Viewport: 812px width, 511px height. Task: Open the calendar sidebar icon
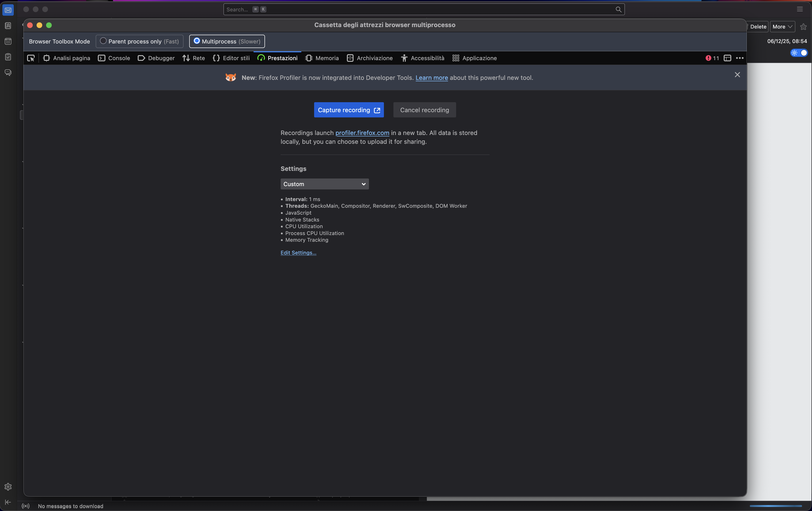pos(8,41)
